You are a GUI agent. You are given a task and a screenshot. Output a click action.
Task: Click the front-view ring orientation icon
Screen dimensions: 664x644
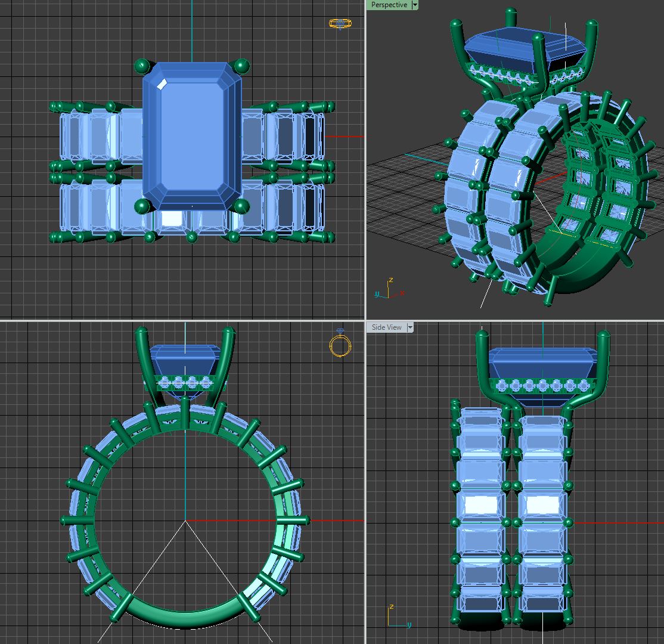[340, 345]
